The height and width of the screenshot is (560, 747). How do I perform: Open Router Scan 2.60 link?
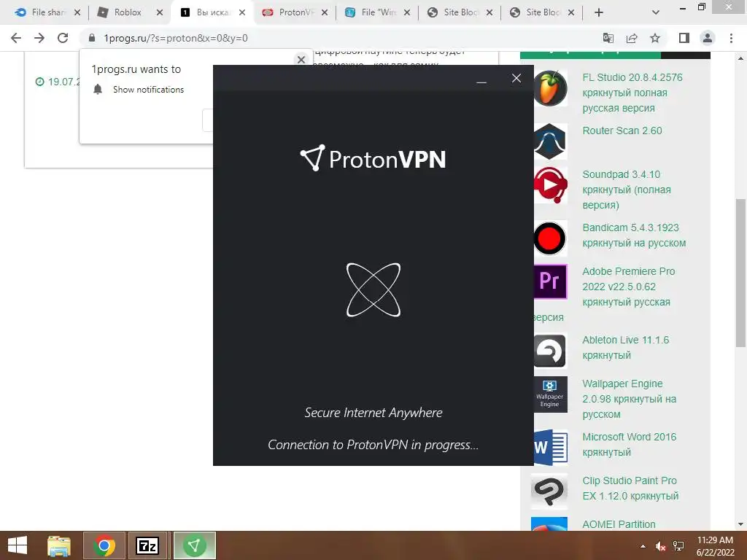click(622, 131)
